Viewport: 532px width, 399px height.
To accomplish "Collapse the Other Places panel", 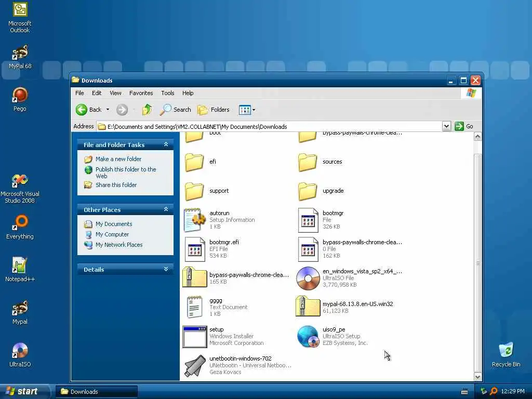I will (166, 209).
